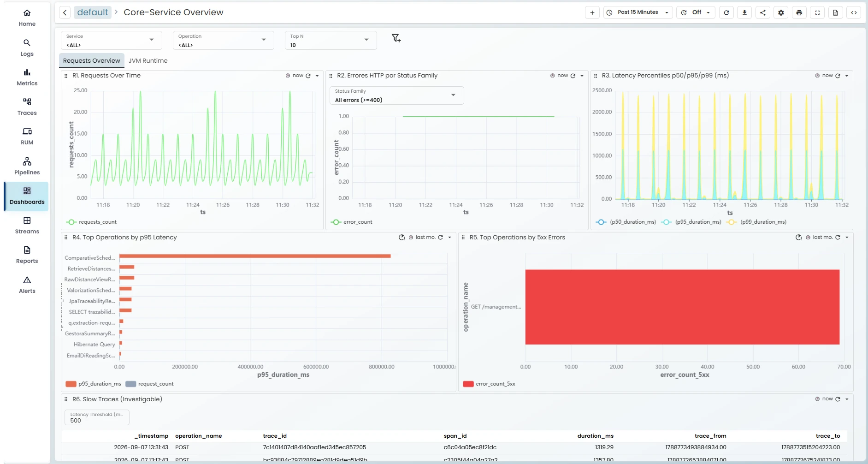Open dashboard settings gear icon
This screenshot has width=868, height=464.
tap(781, 12)
